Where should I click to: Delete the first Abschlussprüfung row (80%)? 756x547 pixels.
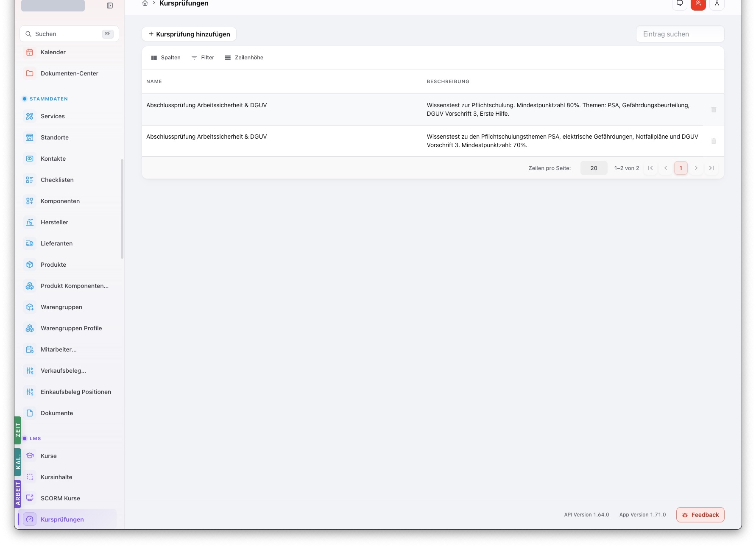click(x=714, y=109)
